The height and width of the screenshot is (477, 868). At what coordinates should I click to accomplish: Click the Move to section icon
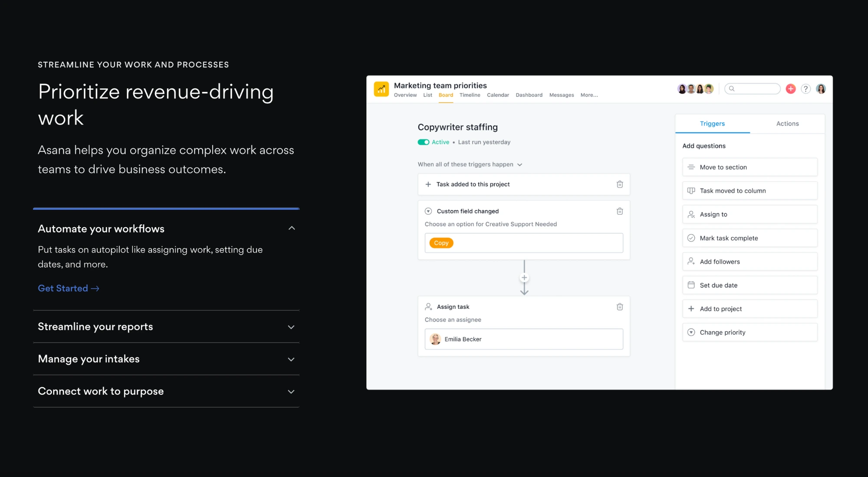coord(691,167)
